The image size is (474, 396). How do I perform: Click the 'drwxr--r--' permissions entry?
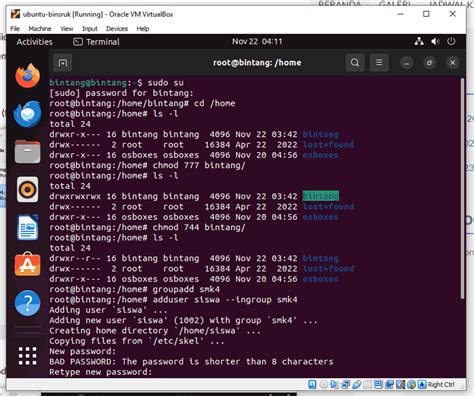coord(75,258)
